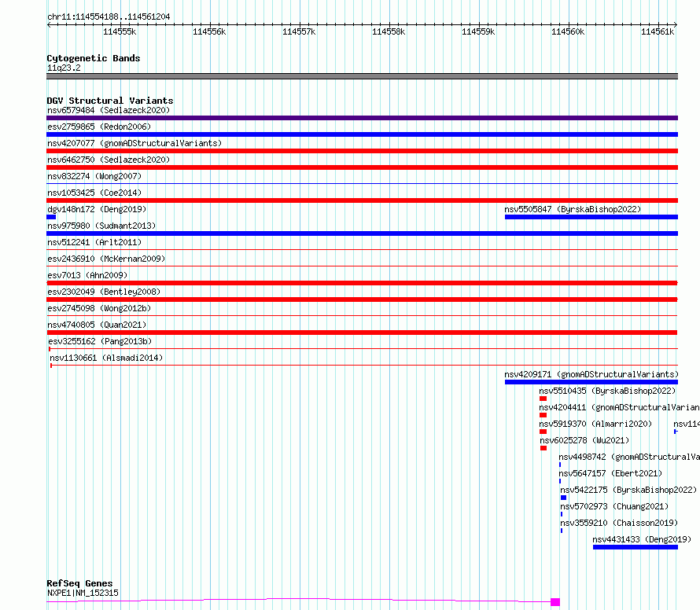Open nsv6025278 (Wu2021) label

(x=584, y=440)
